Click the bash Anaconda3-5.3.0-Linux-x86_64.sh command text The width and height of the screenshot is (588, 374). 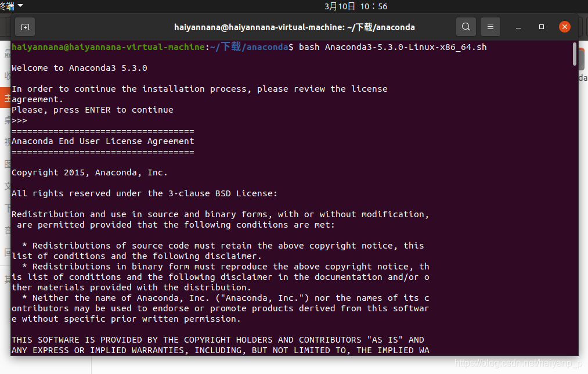(x=392, y=47)
